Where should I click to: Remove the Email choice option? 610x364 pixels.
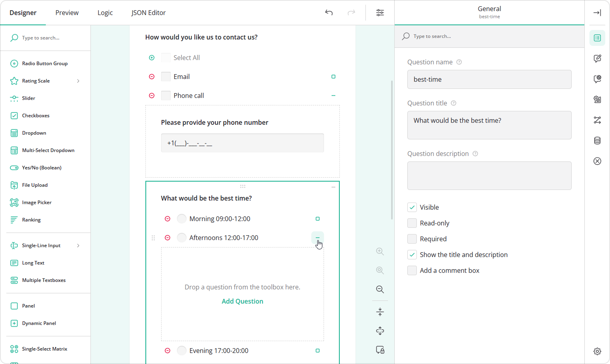(x=152, y=76)
